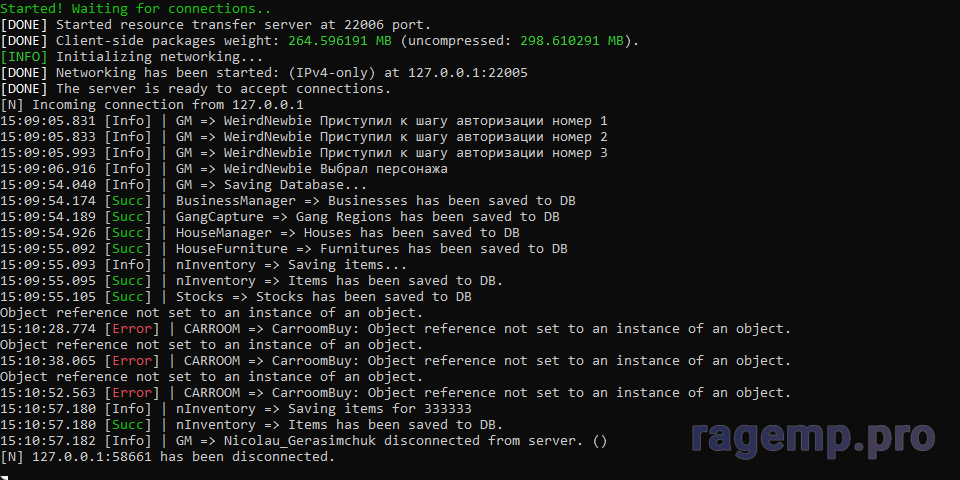Click the HouseFurniture Furnitures saved line
This screenshot has height=480, width=960.
[x=370, y=248]
